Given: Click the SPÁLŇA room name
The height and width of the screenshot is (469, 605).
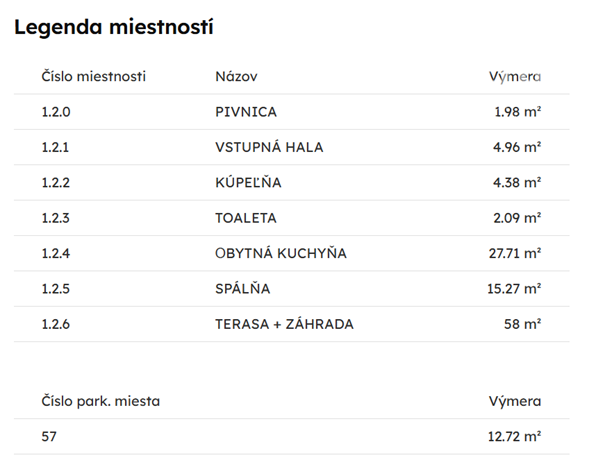Looking at the screenshot, I should coord(243,288).
